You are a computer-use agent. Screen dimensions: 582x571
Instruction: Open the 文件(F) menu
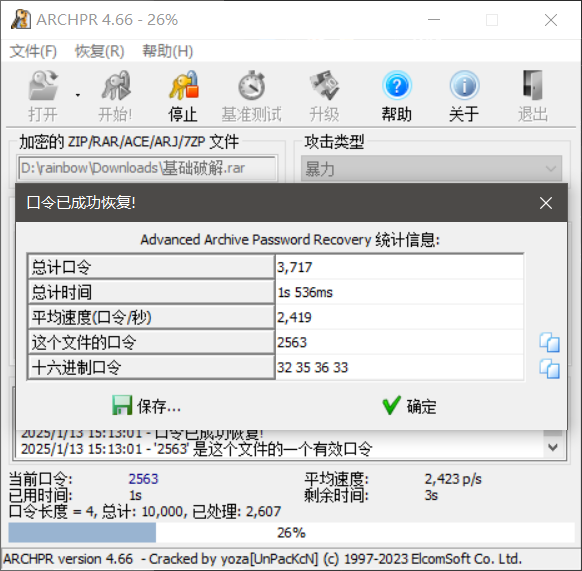click(x=33, y=51)
